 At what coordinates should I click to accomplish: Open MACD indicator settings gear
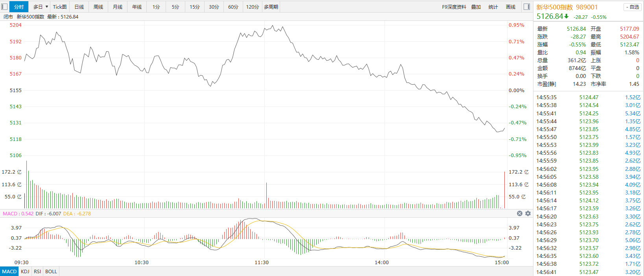coord(528,213)
